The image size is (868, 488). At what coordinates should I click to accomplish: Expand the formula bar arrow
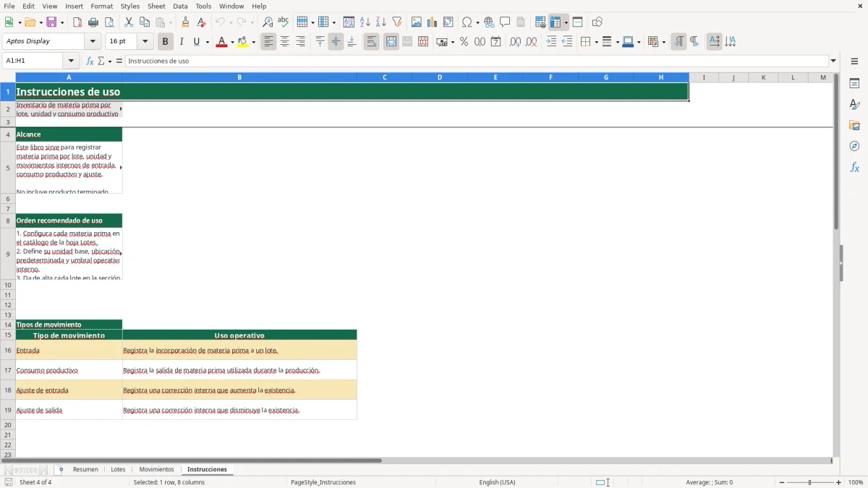(833, 61)
